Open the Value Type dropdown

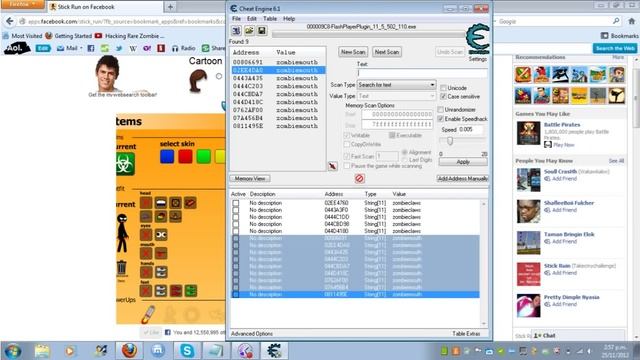point(396,96)
